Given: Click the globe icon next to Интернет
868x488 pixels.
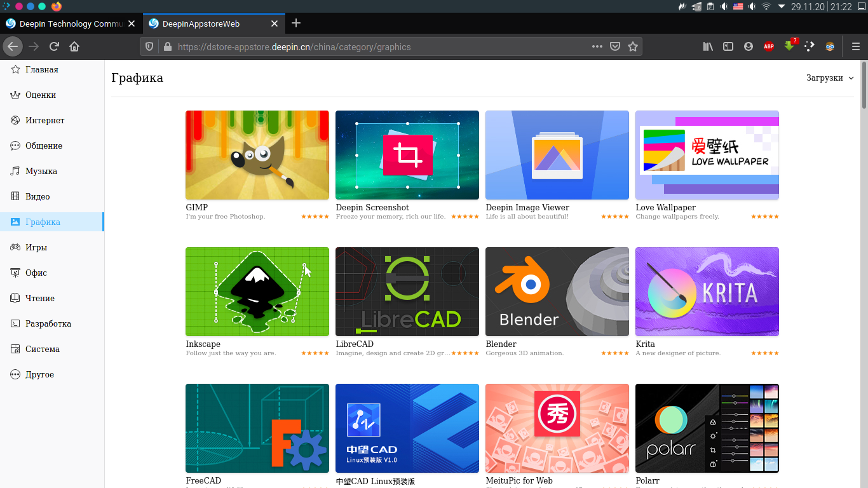Looking at the screenshot, I should [x=15, y=120].
